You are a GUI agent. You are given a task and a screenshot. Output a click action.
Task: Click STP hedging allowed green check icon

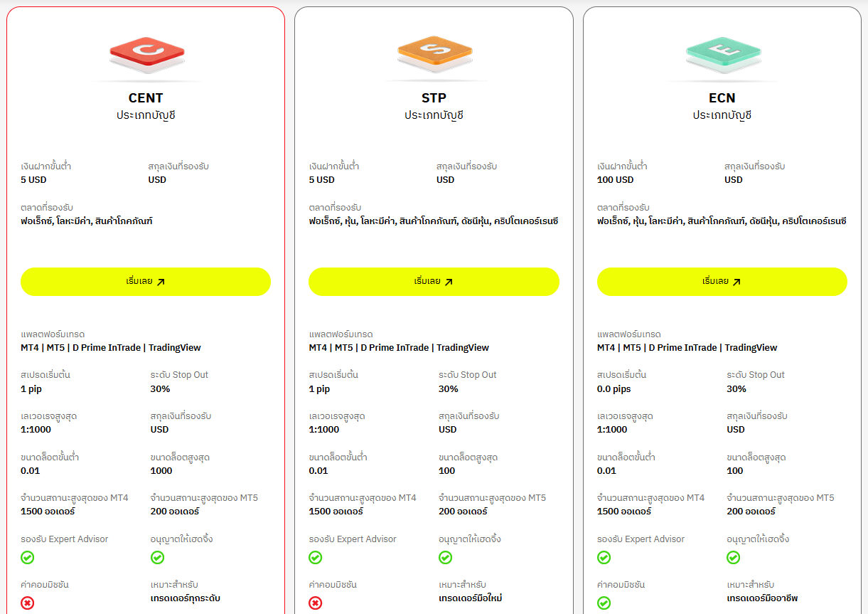(446, 558)
